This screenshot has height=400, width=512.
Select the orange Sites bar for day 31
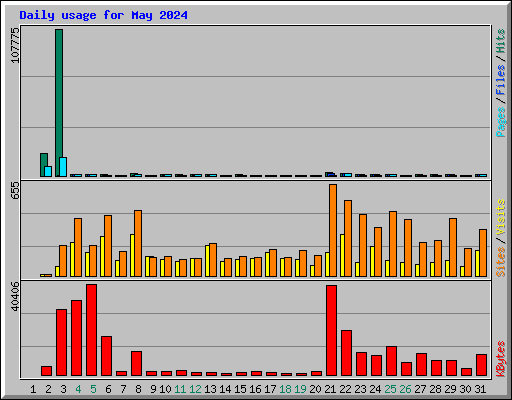(x=483, y=253)
